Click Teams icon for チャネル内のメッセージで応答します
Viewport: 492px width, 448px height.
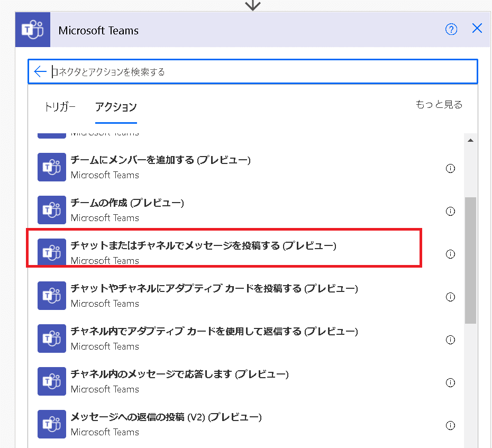[x=52, y=381]
